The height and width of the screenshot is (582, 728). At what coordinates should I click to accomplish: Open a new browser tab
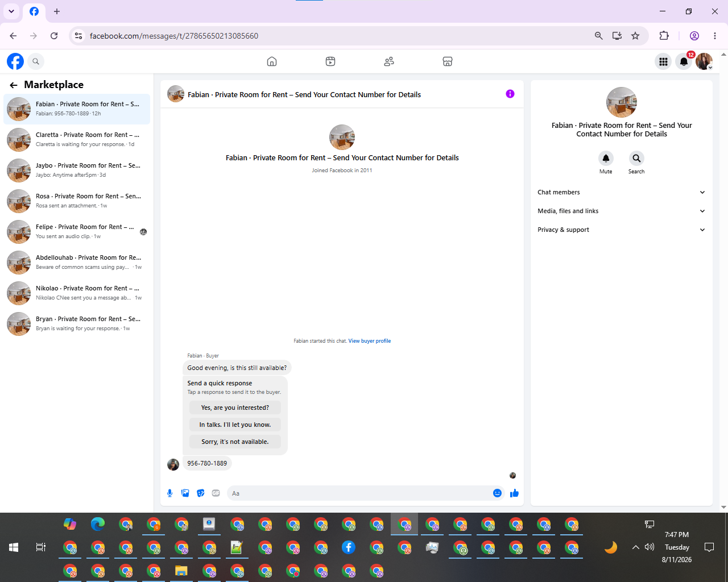[57, 11]
